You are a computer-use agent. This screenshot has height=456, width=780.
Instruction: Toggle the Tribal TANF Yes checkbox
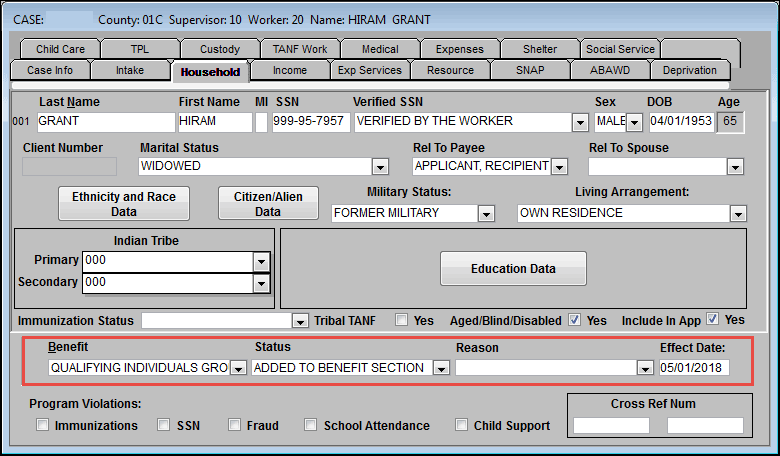pyautogui.click(x=401, y=320)
